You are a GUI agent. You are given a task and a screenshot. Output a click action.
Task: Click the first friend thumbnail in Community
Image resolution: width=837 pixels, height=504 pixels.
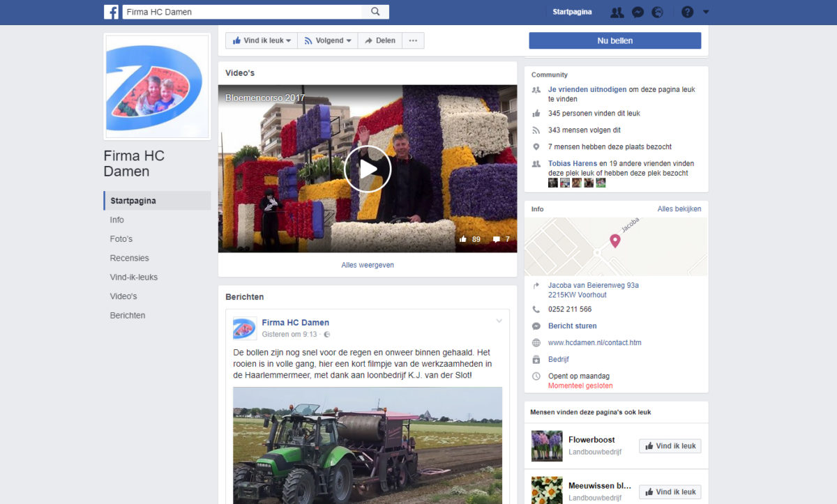coord(553,183)
